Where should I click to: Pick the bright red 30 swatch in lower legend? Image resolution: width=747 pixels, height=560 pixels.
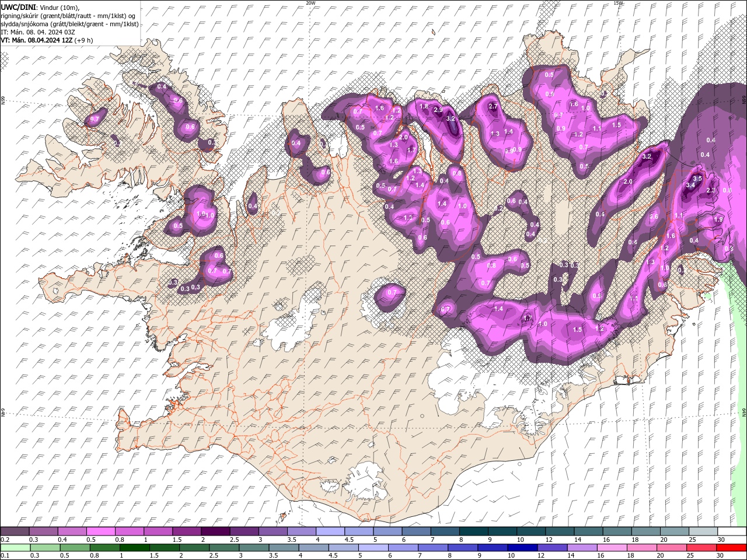pyautogui.click(x=731, y=548)
